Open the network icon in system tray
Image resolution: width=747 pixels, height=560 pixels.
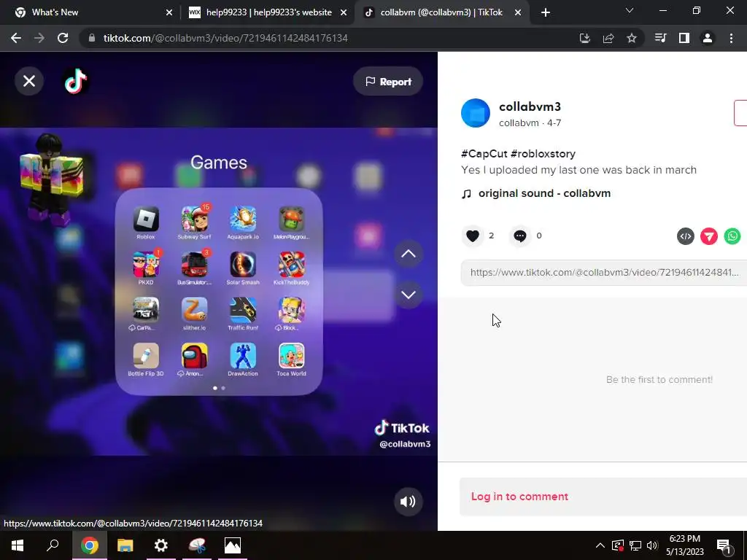pyautogui.click(x=635, y=545)
